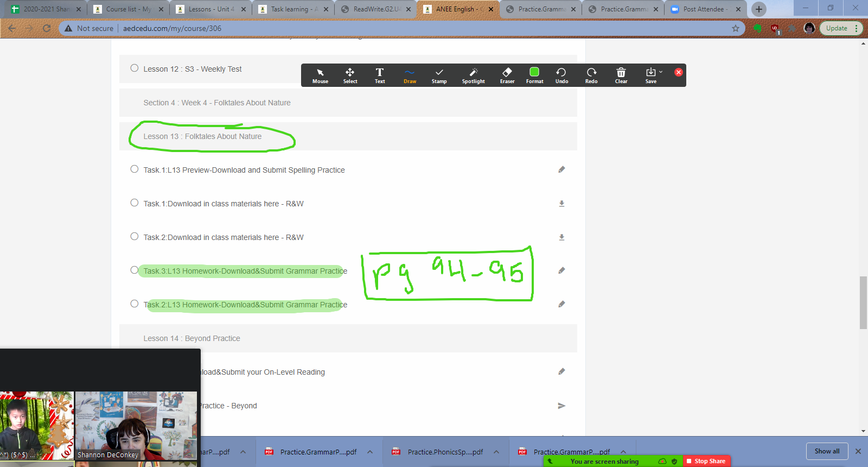Screen dimensions: 868x467
Task: Switch to Course list tab
Action: coord(128,9)
